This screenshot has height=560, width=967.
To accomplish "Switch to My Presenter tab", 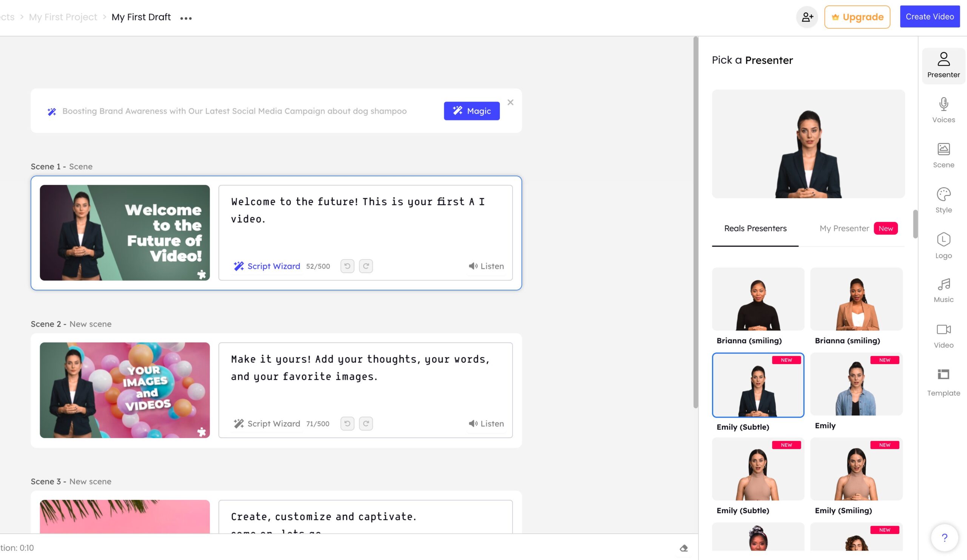I will point(844,229).
